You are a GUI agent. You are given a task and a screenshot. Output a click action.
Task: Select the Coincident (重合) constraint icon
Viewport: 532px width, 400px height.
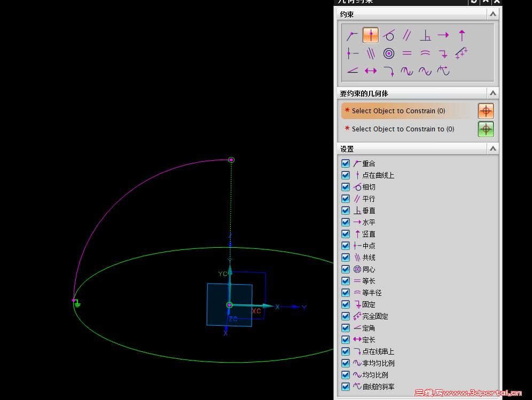pos(352,35)
